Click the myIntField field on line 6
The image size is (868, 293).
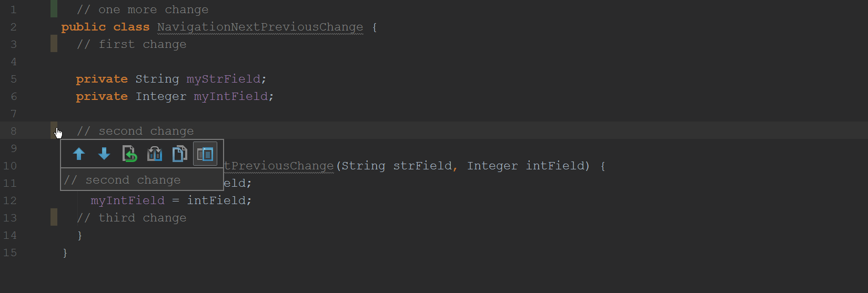(231, 96)
